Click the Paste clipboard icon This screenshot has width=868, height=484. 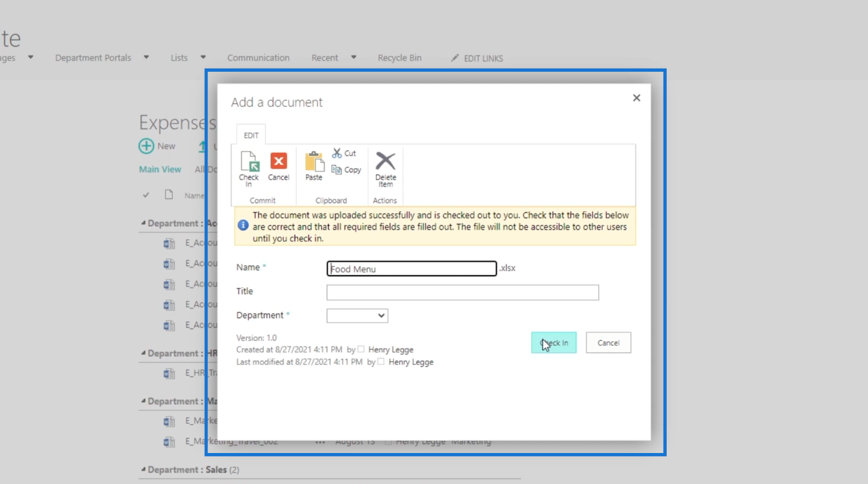(314, 162)
